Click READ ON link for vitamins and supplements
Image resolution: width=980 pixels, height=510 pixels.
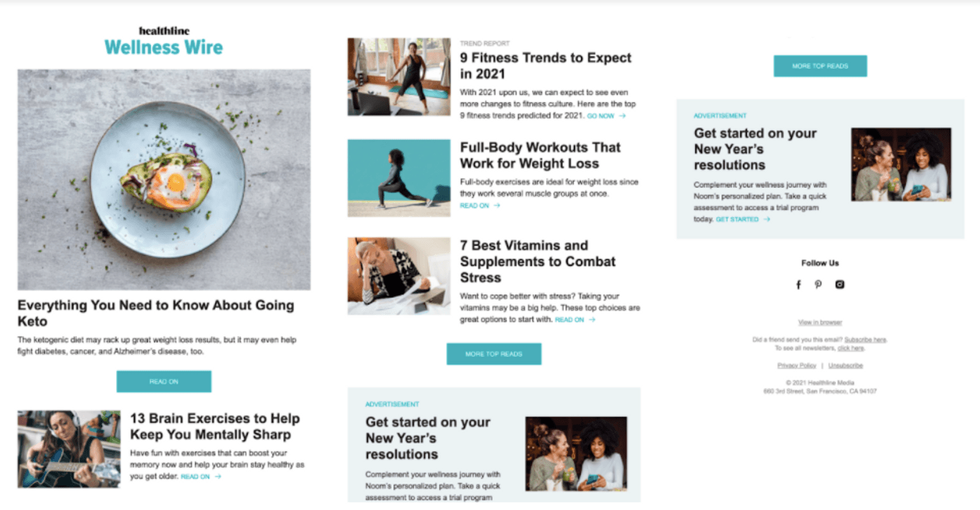[x=575, y=320]
